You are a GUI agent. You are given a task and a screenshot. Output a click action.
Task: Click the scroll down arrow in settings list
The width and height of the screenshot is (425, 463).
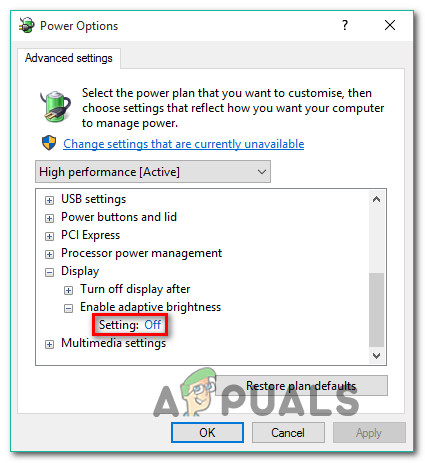tap(376, 356)
